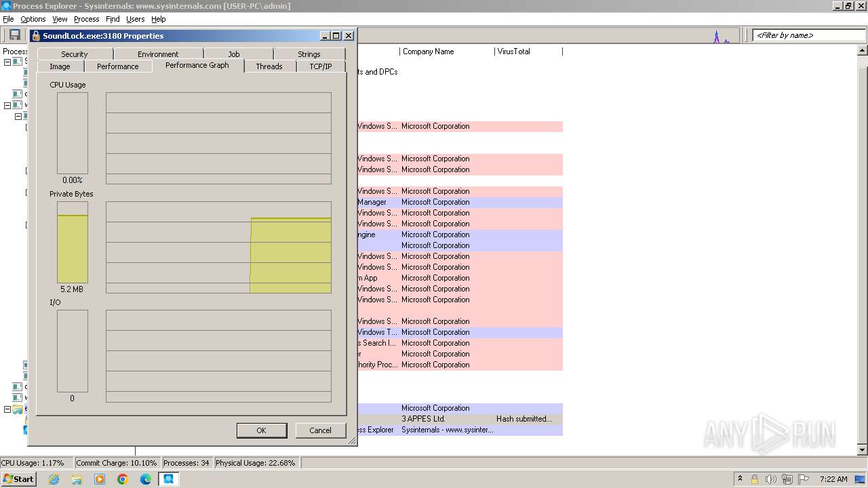
Task: Click the CPU Usage history graph
Action: coord(218,138)
